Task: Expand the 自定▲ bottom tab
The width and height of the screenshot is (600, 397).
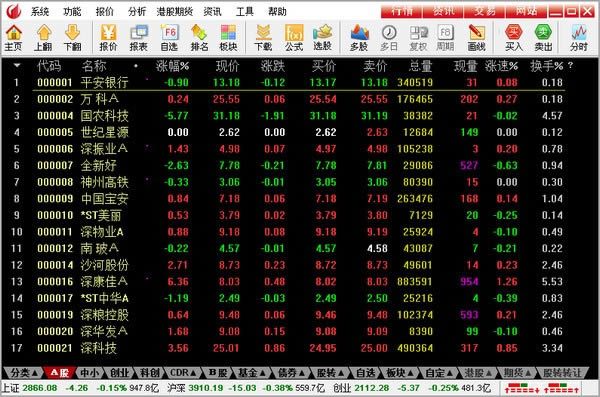Action: (x=439, y=372)
